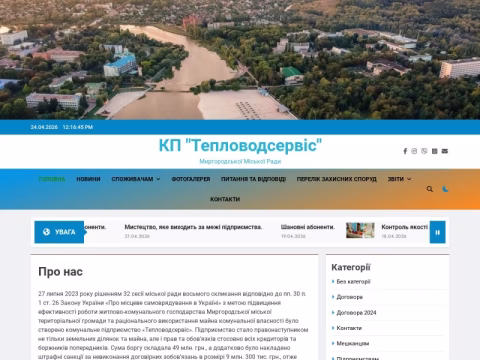Click the Про нас heading

pyautogui.click(x=60, y=272)
